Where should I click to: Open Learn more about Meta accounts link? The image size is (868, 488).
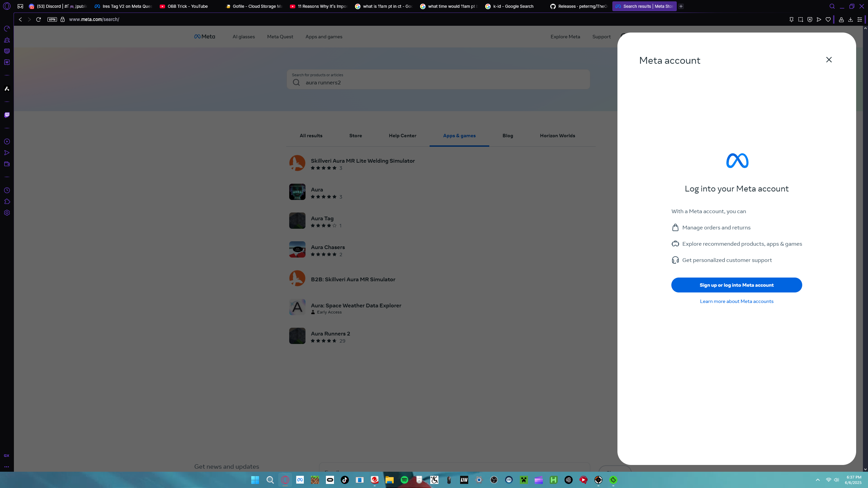click(x=736, y=301)
